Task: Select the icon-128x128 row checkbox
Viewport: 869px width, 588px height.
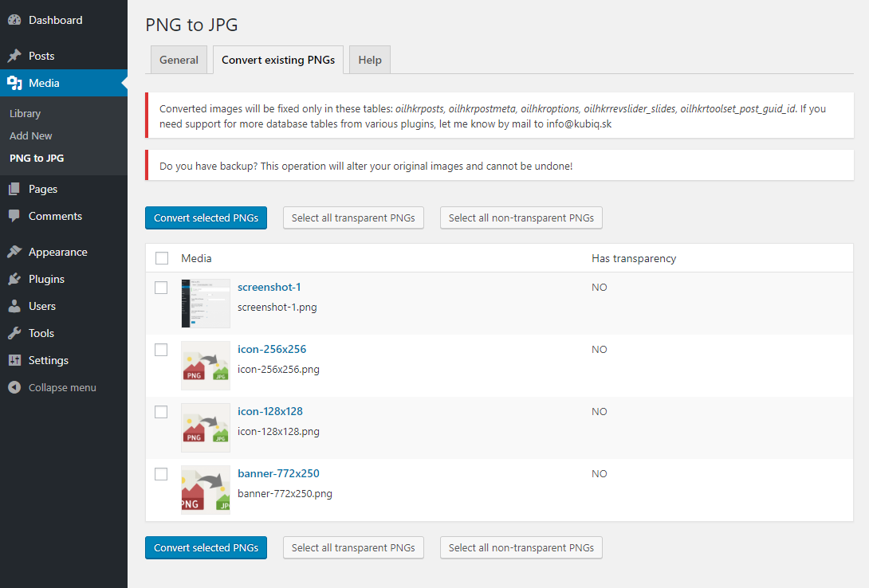Action: click(161, 412)
